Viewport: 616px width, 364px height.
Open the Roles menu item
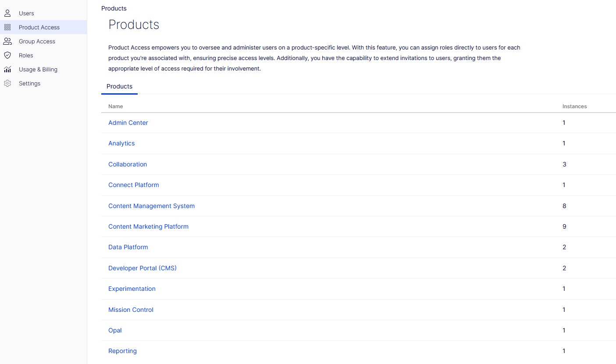click(26, 55)
